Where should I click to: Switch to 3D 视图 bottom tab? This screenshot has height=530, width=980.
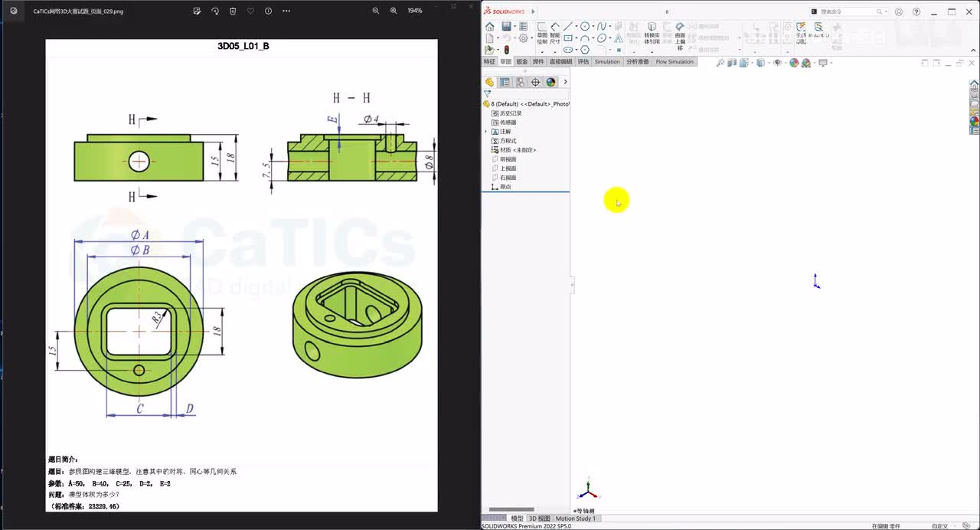(539, 519)
